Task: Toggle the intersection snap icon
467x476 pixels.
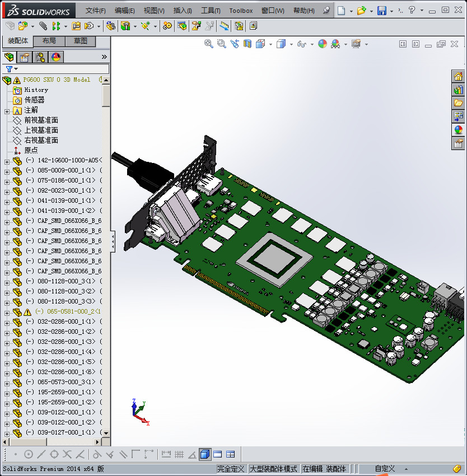Action: 67,455
